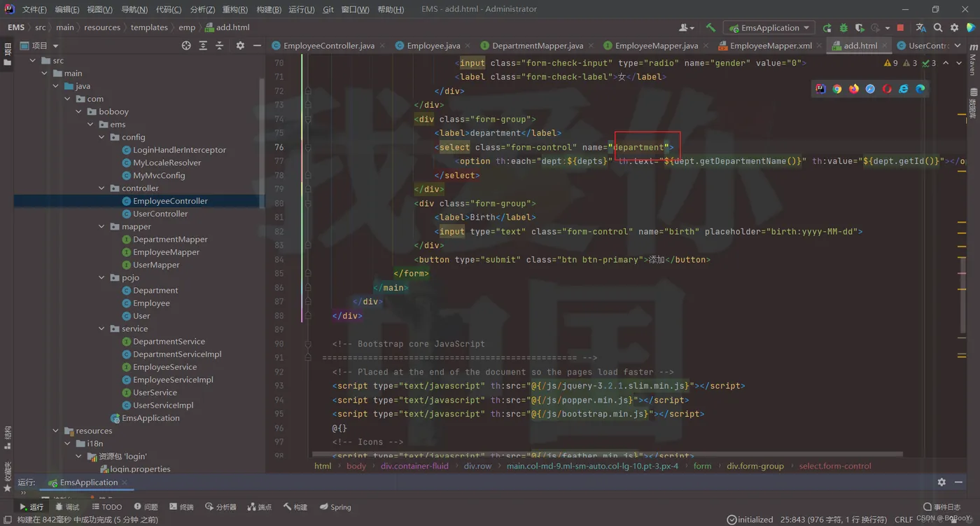This screenshot has height=526, width=980.
Task: Collapse the pojo package node
Action: click(x=102, y=278)
